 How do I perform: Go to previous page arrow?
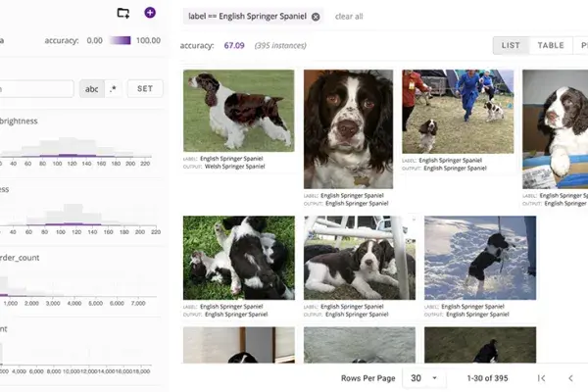570,378
